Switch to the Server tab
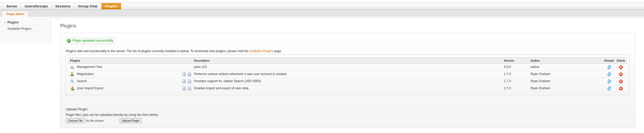This screenshot has height=133, width=644. click(x=12, y=6)
